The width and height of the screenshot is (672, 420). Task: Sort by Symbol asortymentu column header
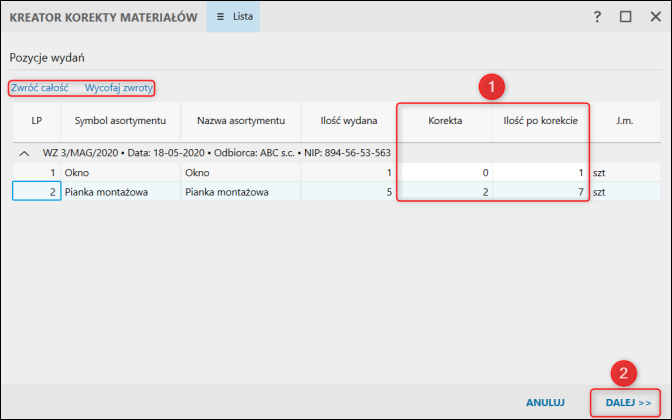(x=120, y=121)
